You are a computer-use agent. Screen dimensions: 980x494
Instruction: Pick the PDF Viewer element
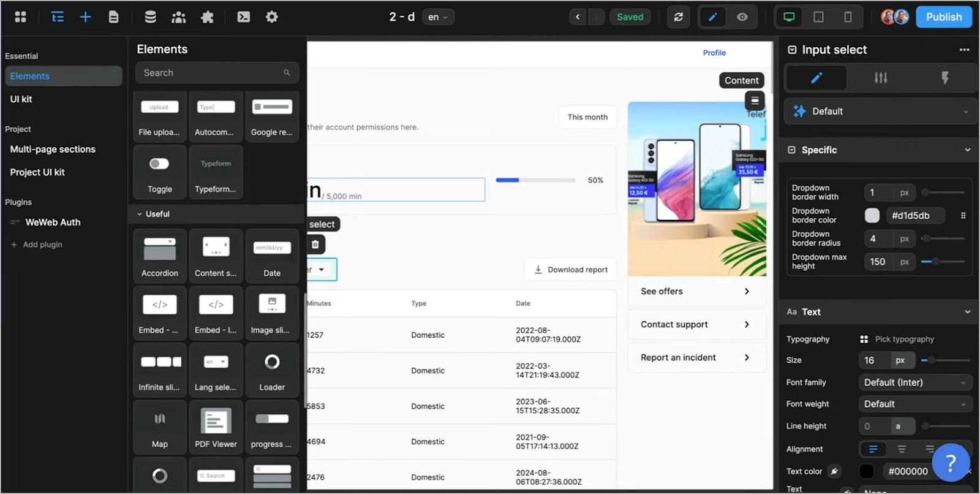pyautogui.click(x=216, y=427)
